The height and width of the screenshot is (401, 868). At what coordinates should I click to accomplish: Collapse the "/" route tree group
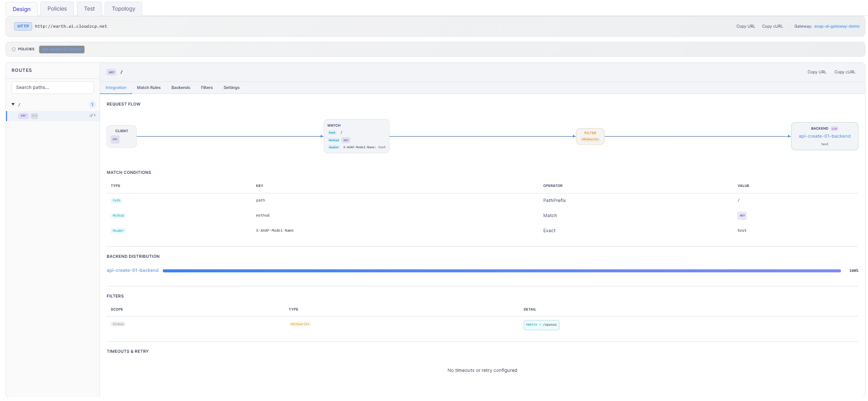click(13, 105)
